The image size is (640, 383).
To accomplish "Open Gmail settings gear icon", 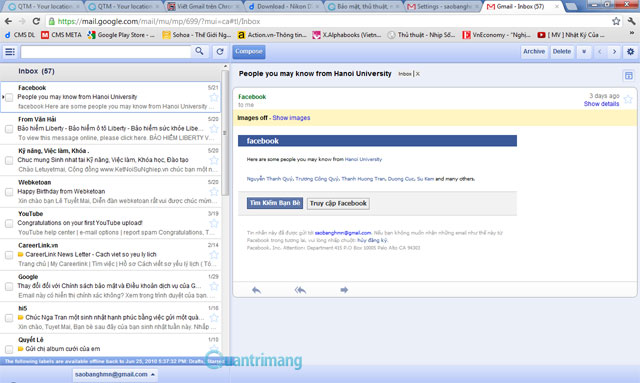I will coord(630,52).
